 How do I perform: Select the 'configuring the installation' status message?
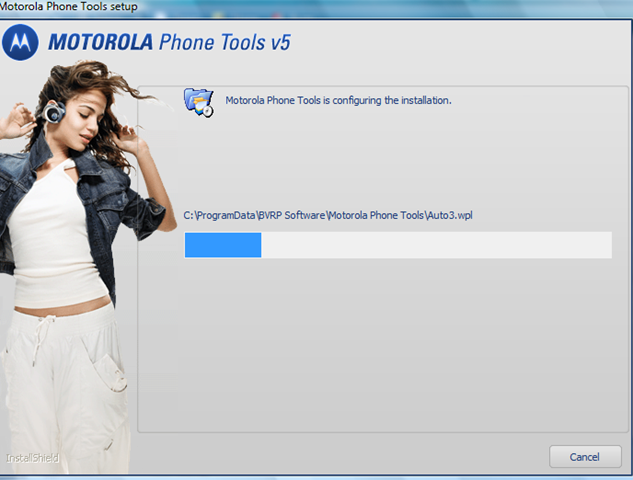pos(338,100)
